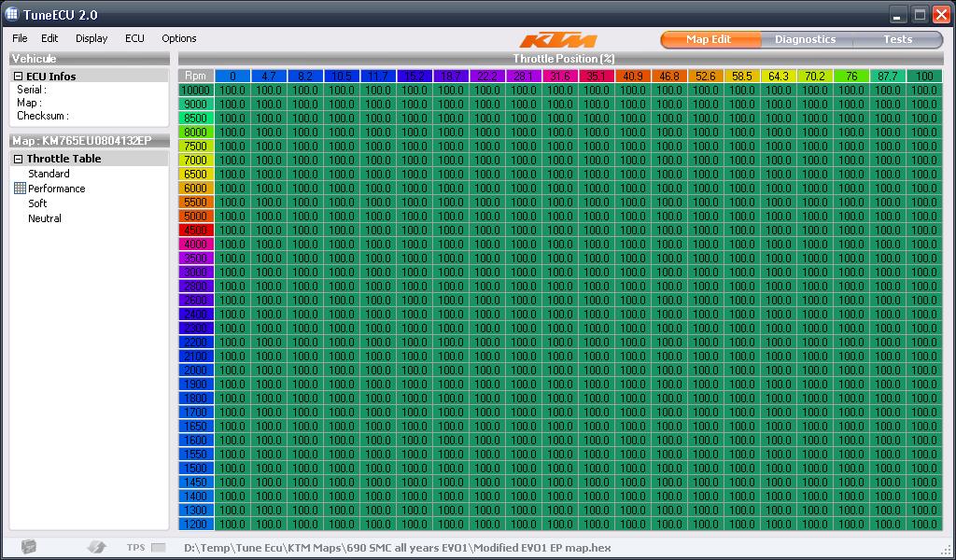
Task: Click the table grid icon beside Performance
Action: (20, 189)
